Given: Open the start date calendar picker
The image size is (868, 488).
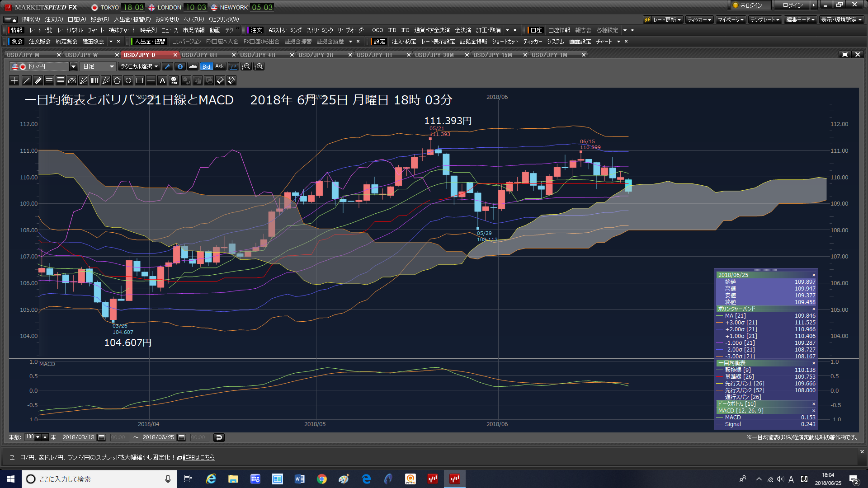Looking at the screenshot, I should pos(102,437).
